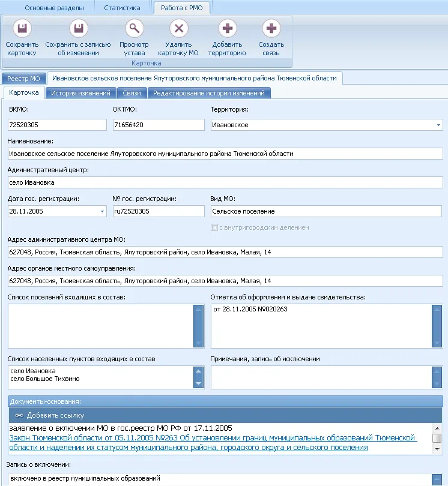
Task: Open the Статистика ribbon tab
Action: (122, 8)
